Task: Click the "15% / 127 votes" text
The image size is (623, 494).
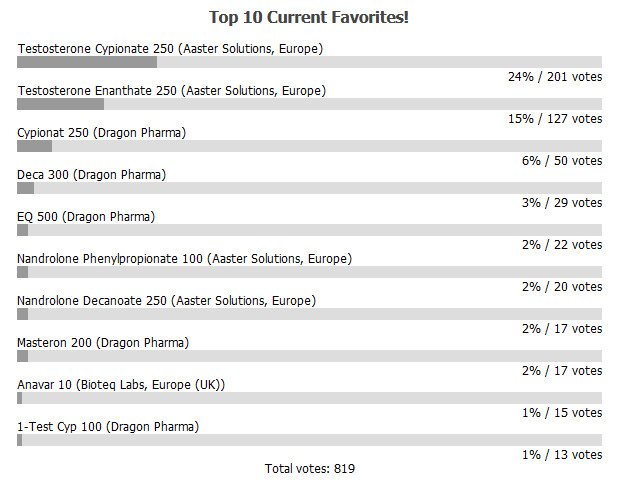Action: [555, 118]
